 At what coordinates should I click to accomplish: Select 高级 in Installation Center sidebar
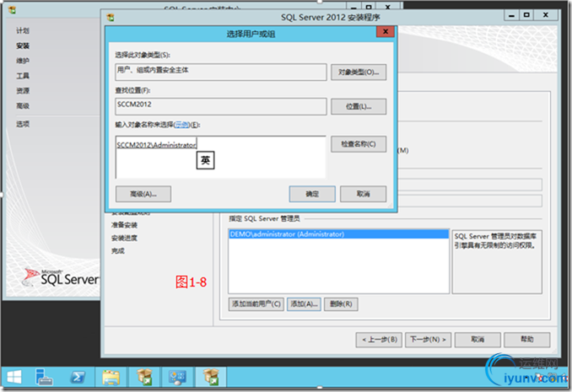[23, 105]
